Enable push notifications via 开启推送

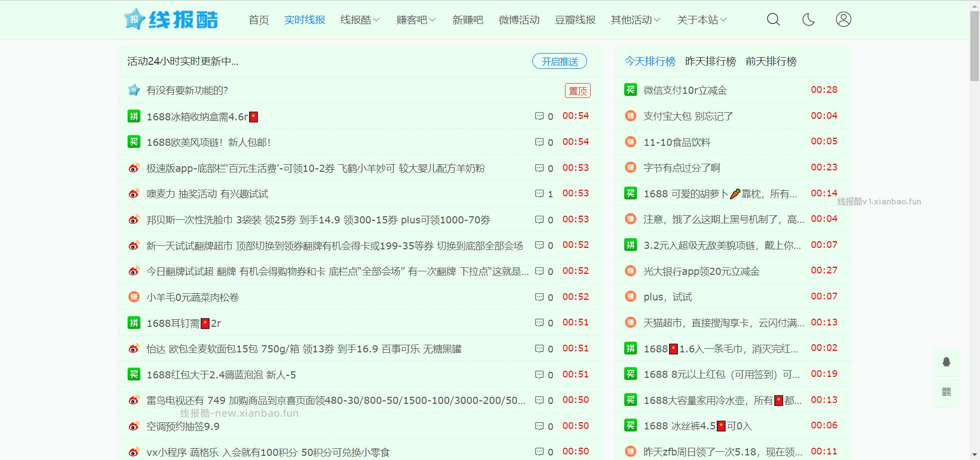[559, 61]
